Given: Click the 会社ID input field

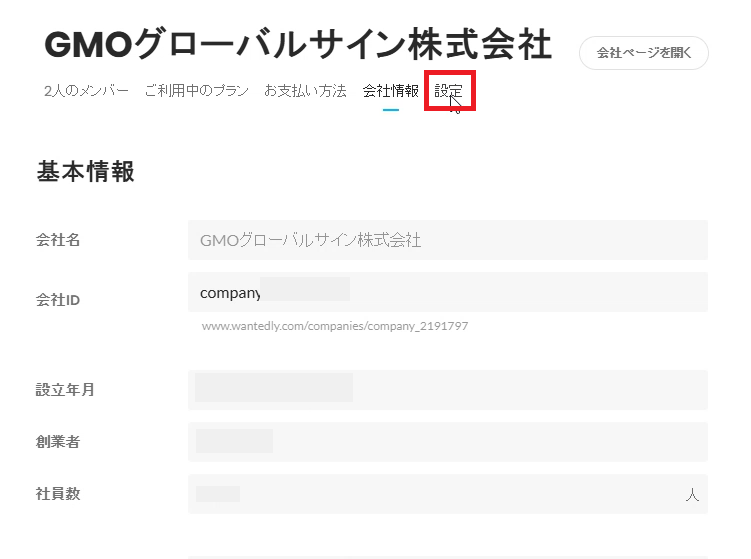Looking at the screenshot, I should 448,292.
